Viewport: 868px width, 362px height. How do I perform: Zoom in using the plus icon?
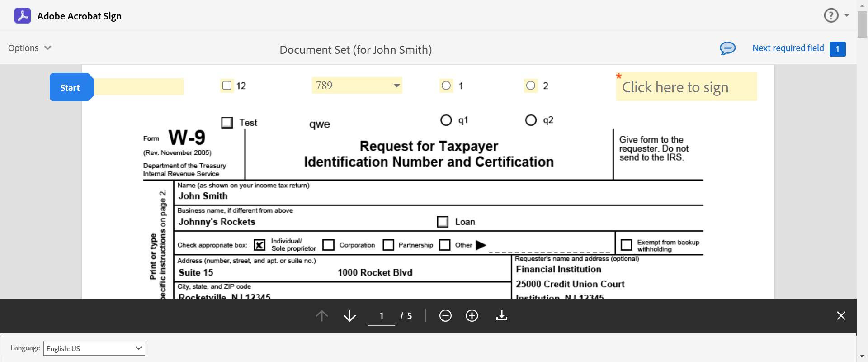click(x=472, y=315)
